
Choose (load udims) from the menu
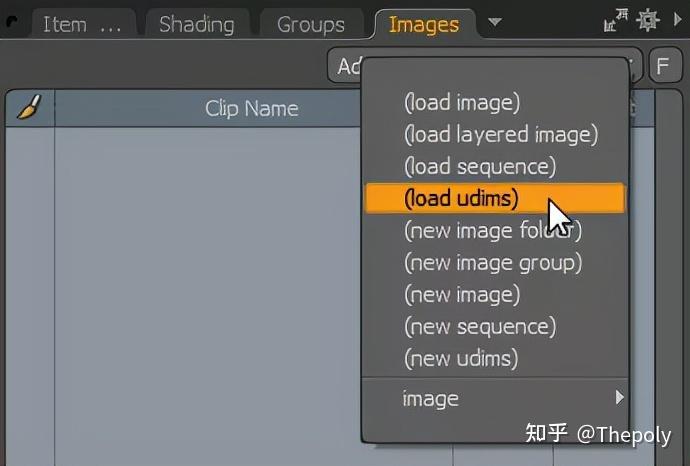pyautogui.click(x=461, y=198)
